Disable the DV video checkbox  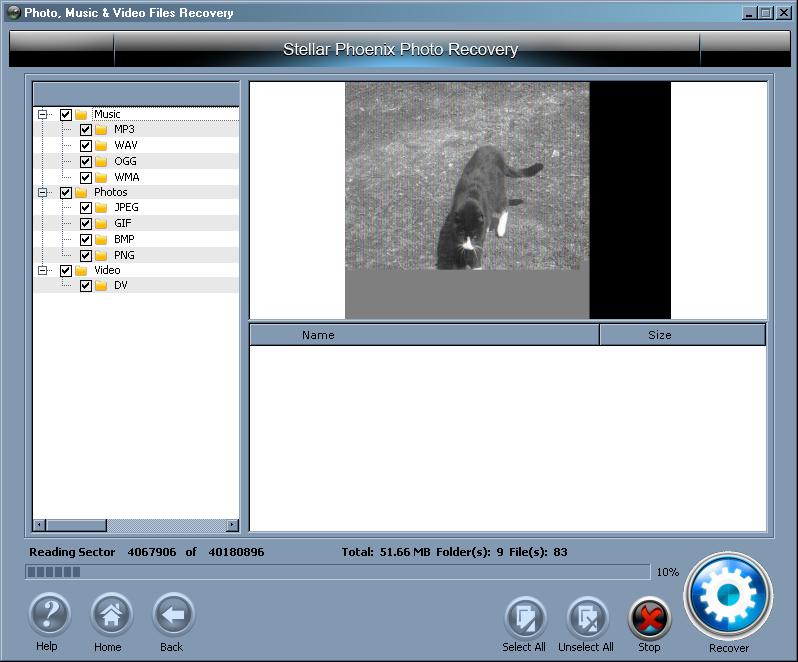86,286
